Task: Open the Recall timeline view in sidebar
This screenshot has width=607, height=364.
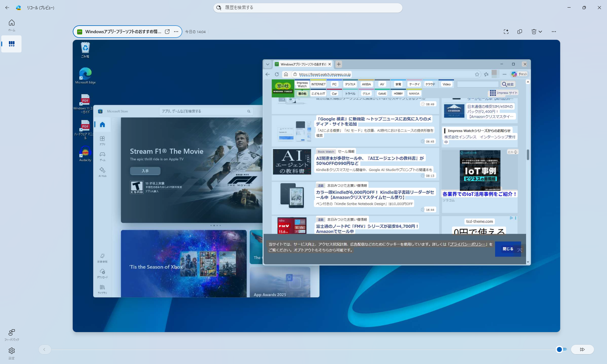Action: point(11,44)
